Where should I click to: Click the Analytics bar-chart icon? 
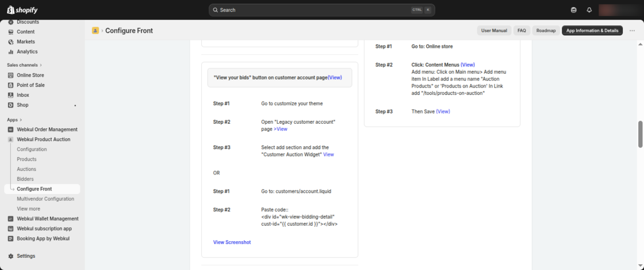tap(11, 51)
